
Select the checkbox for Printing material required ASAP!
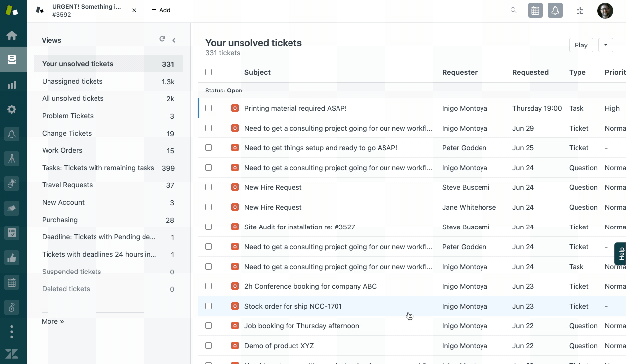click(208, 108)
